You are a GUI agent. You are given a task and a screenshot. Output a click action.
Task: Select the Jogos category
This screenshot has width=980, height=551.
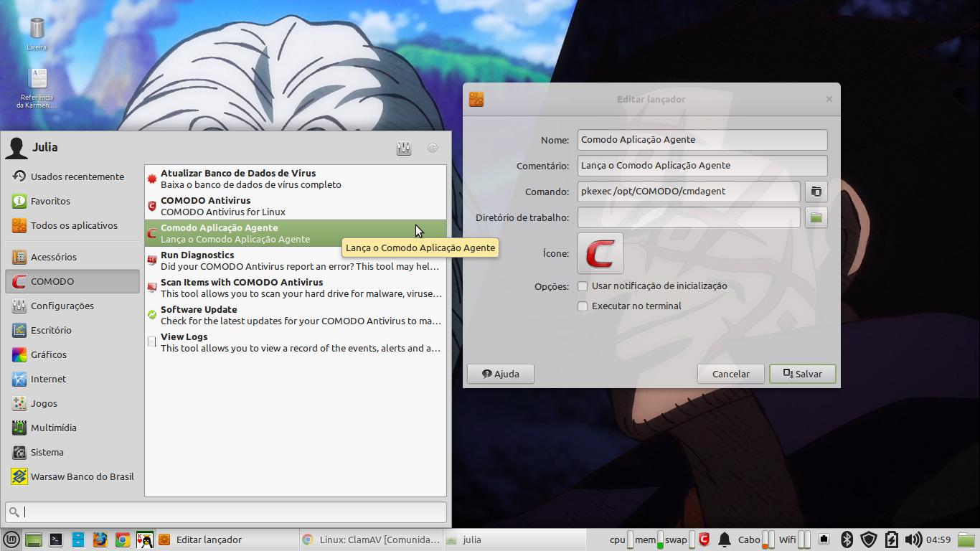pyautogui.click(x=72, y=403)
